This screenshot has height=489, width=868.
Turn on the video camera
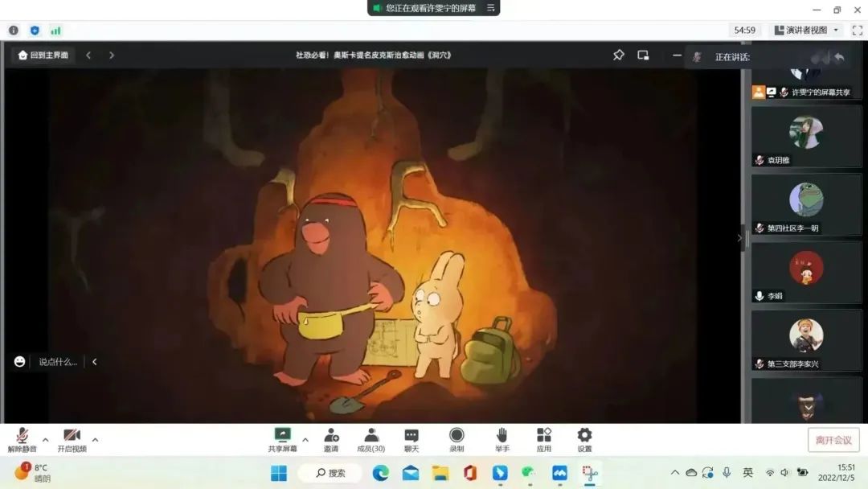tap(72, 440)
